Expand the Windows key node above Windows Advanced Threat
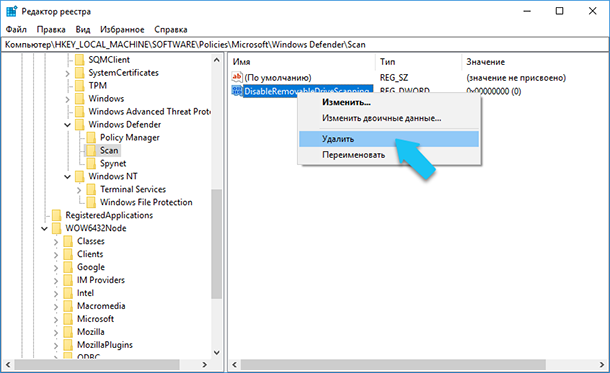The width and height of the screenshot is (610, 373). [67, 99]
